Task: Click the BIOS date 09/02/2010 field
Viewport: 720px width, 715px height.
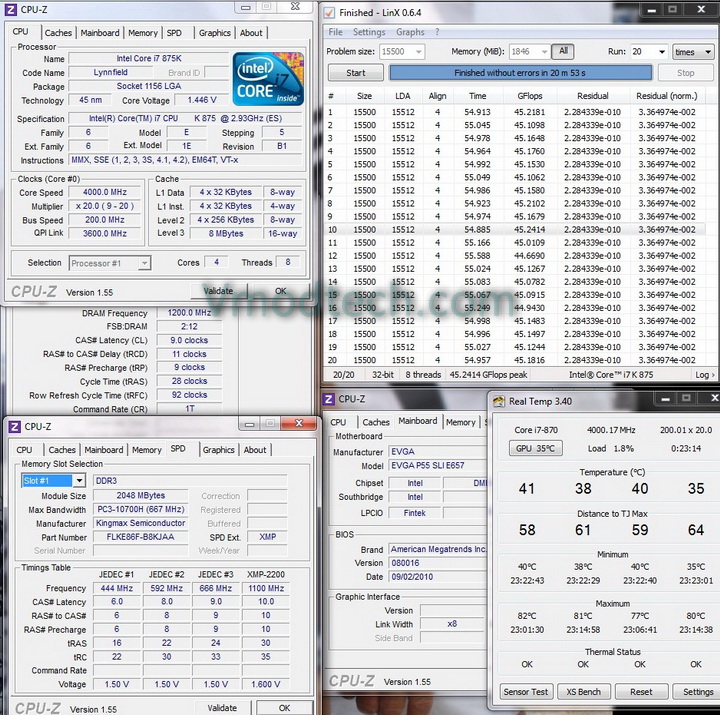Action: tap(437, 577)
